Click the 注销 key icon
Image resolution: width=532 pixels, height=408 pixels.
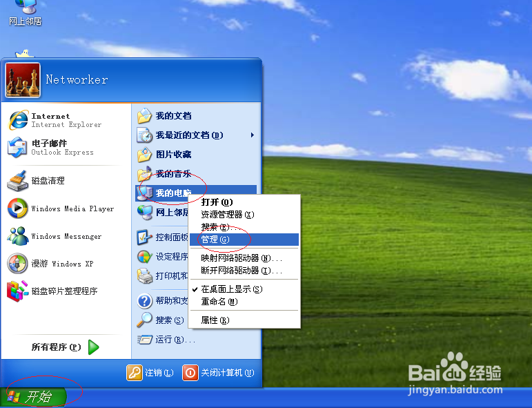point(135,373)
